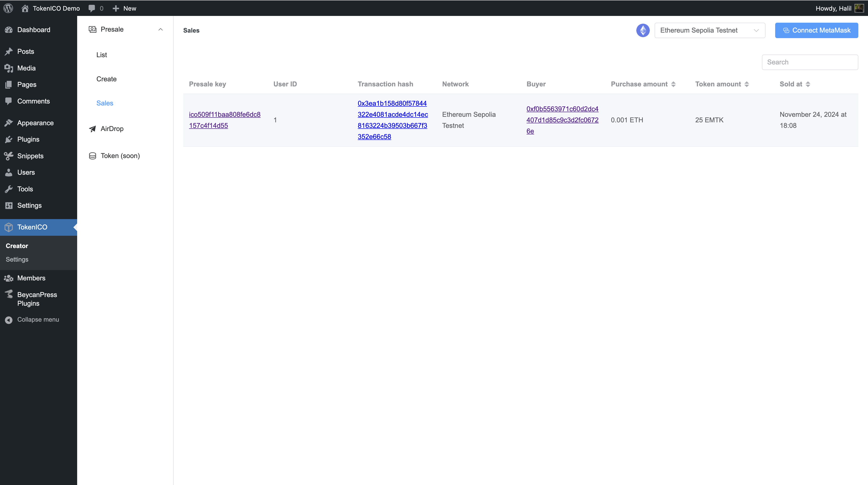Click the Snippets scissors icon
The height and width of the screenshot is (485, 868).
tap(9, 156)
